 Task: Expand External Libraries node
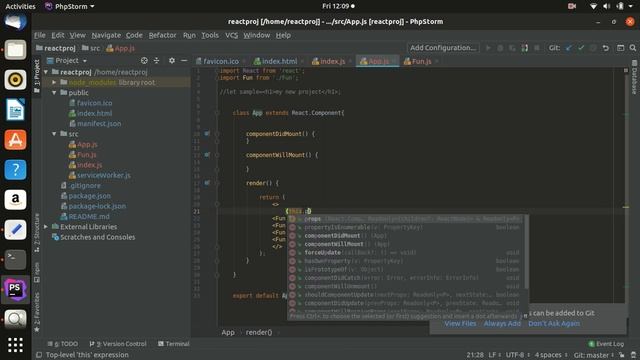click(x=46, y=227)
